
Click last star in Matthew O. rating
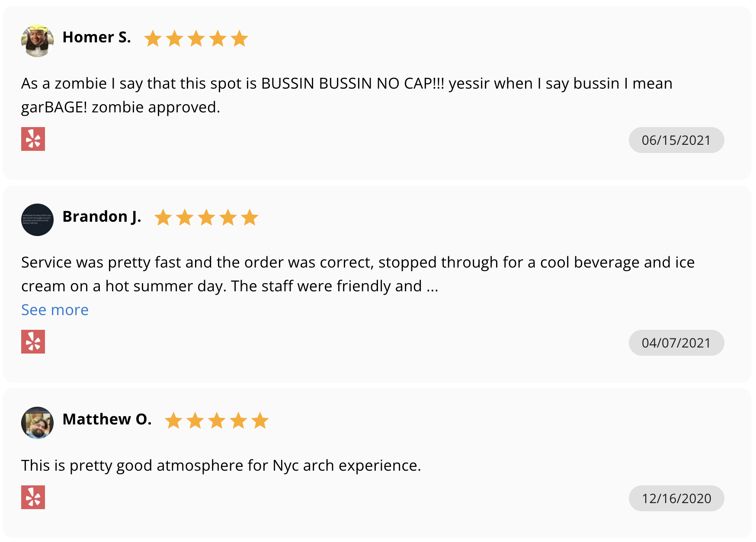tap(260, 421)
